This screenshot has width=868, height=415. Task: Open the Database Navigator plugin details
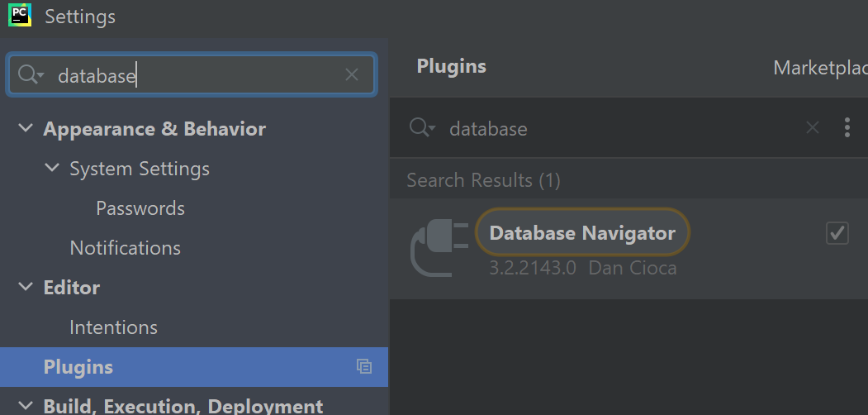point(582,234)
